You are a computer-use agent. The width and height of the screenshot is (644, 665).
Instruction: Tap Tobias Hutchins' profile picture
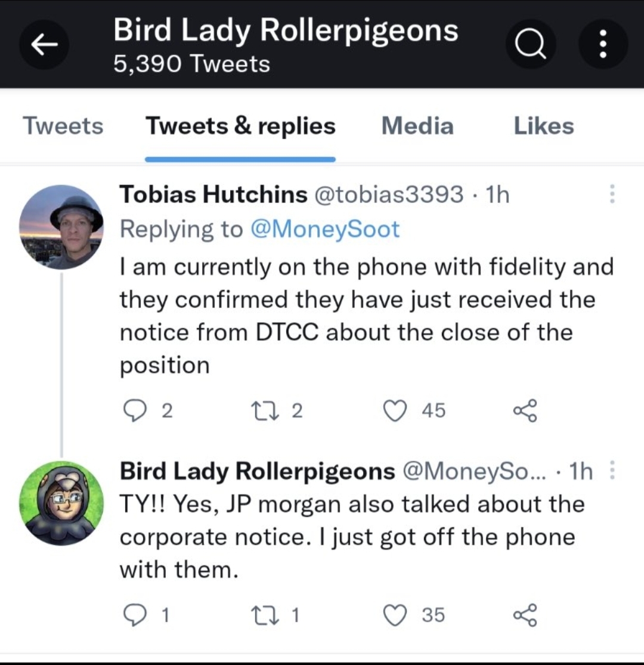coord(61,227)
